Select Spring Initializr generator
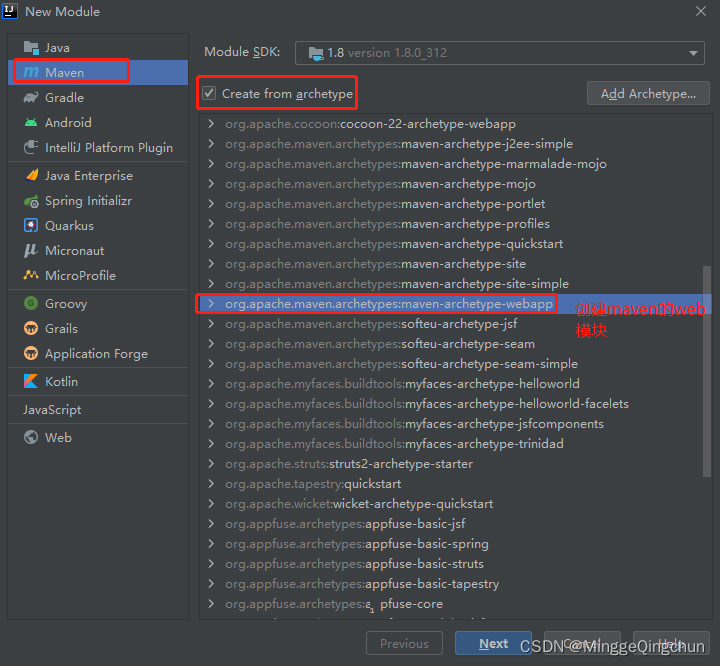Viewport: 720px width, 666px height. (x=98, y=201)
